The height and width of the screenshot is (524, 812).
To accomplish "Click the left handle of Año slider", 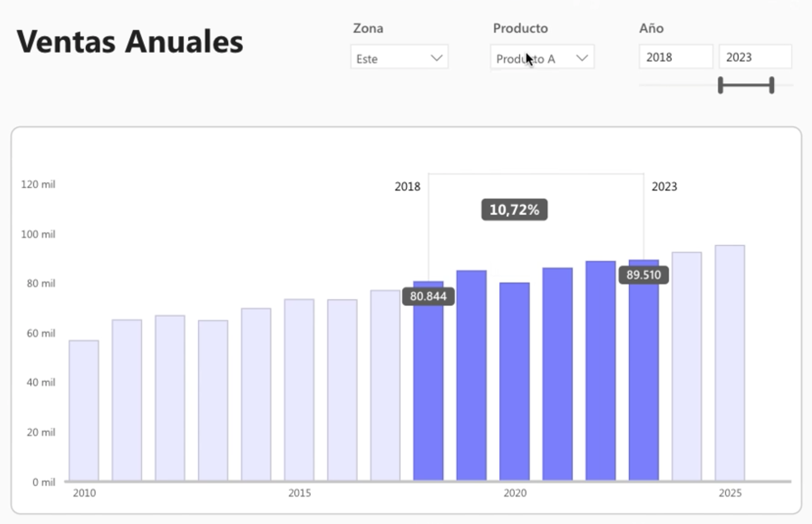I will pos(720,85).
